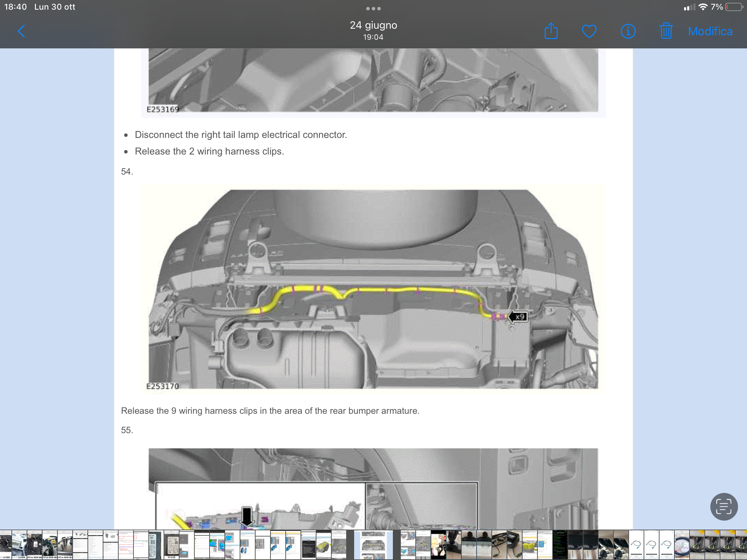
Task: Tap the E253170 rear bumper harness diagram
Action: 373,290
